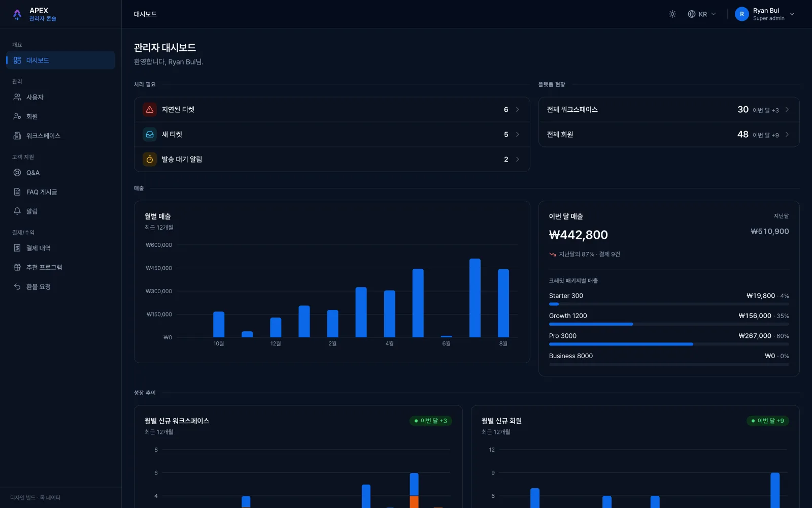This screenshot has height=508, width=812.
Task: Open 결제 내역 menu item
Action: tap(60, 248)
